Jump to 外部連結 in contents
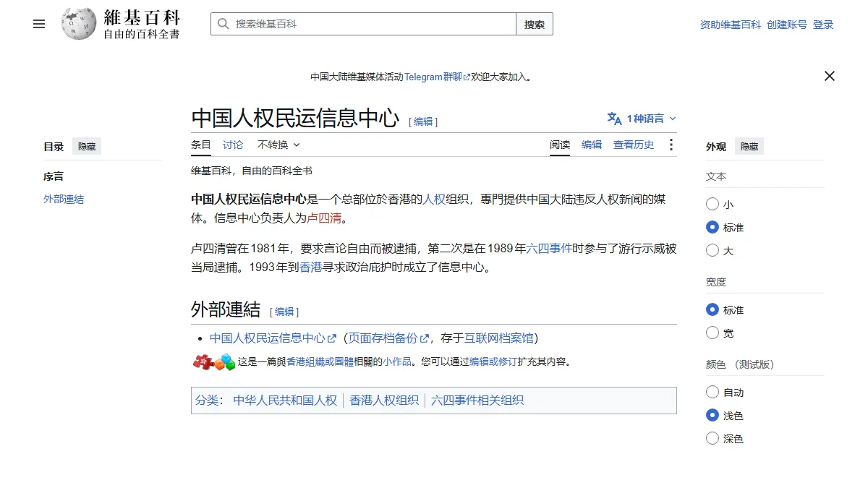This screenshot has width=868, height=488. tap(64, 199)
